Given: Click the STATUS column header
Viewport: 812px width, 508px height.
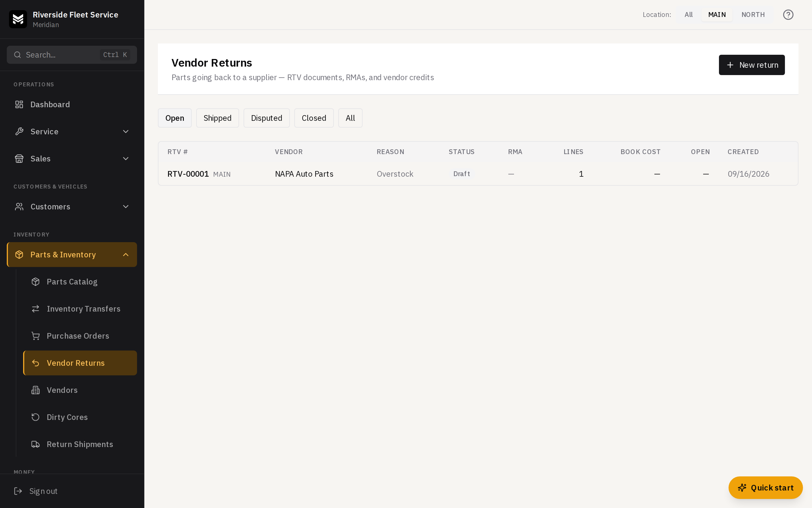Looking at the screenshot, I should pos(461,152).
